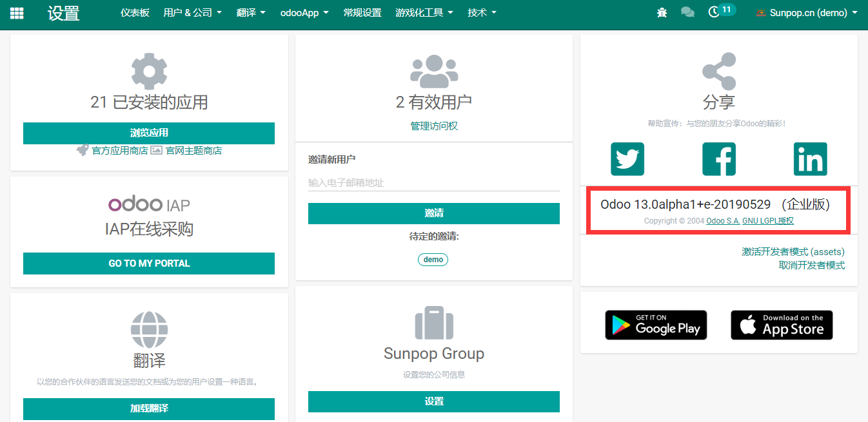This screenshot has width=868, height=422.
Task: Click the rocket icon for official app store
Action: 83,150
